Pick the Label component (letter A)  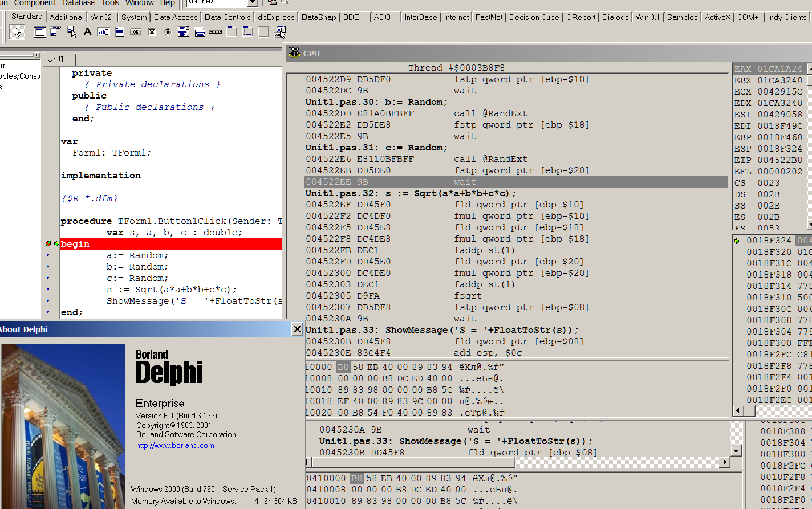(87, 32)
